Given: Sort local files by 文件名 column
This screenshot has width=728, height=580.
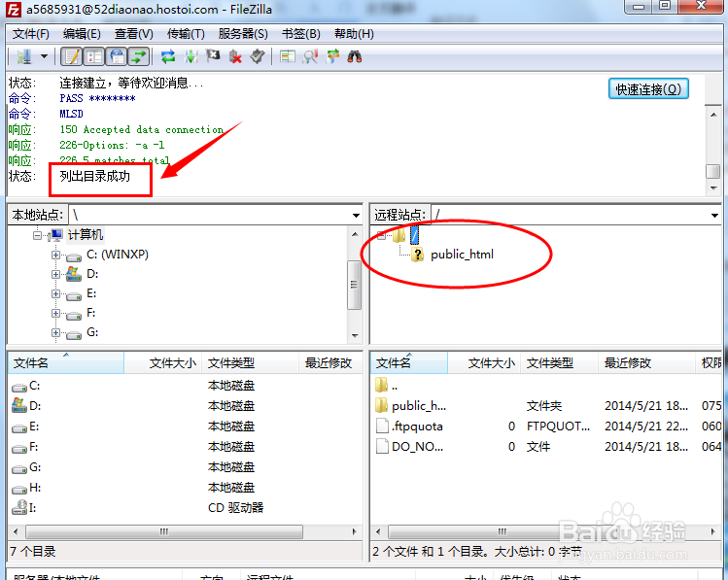Looking at the screenshot, I should [66, 362].
